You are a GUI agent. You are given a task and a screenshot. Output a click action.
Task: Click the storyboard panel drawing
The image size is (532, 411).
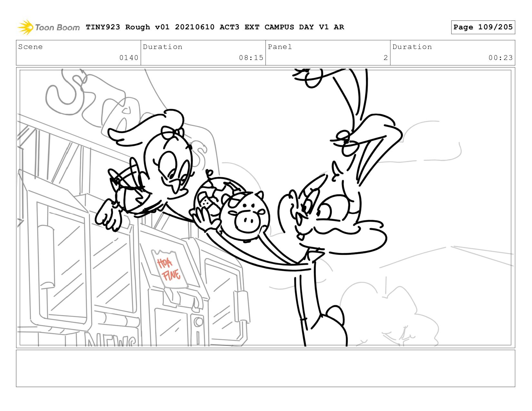pyautogui.click(x=265, y=207)
